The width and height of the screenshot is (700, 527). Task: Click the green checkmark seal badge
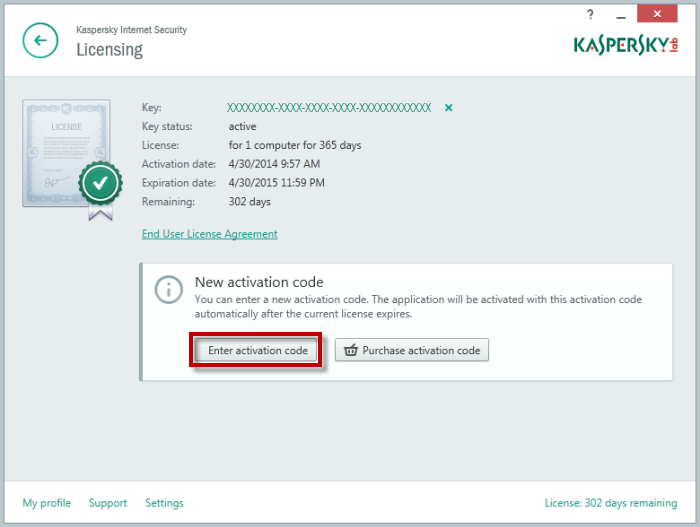tap(100, 183)
